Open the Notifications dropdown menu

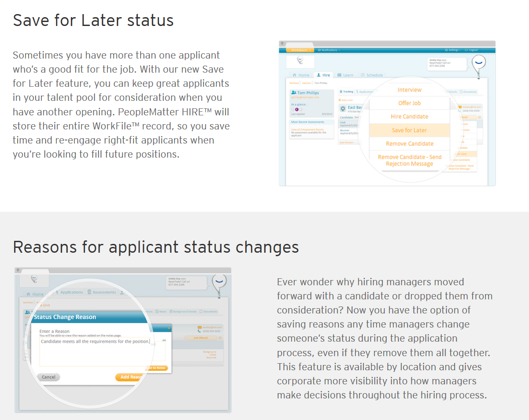(329, 50)
